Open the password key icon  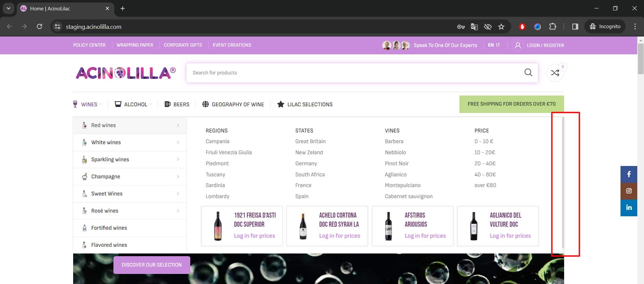pyautogui.click(x=461, y=26)
